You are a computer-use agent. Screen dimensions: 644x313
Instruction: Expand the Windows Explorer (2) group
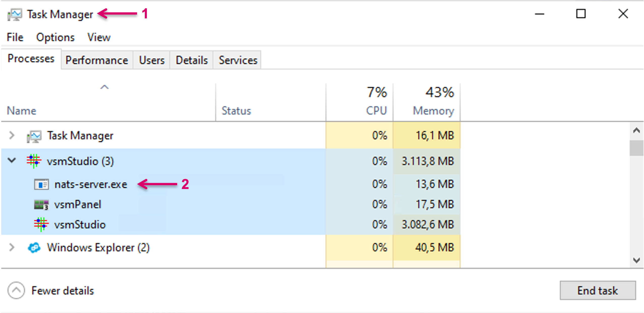pyautogui.click(x=12, y=247)
